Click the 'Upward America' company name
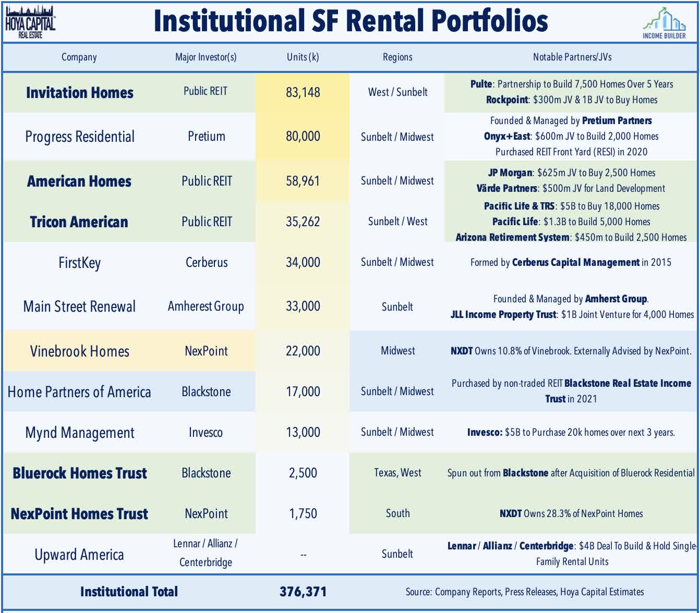The image size is (700, 613). click(x=79, y=555)
